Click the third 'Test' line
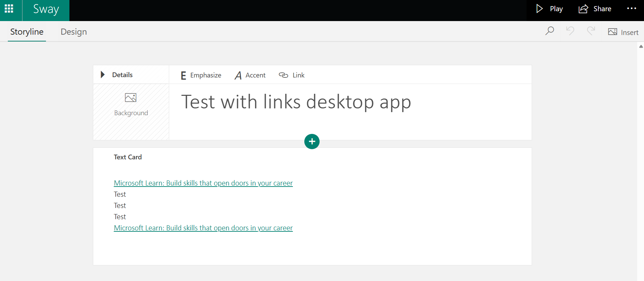Image resolution: width=644 pixels, height=281 pixels. pyautogui.click(x=120, y=217)
